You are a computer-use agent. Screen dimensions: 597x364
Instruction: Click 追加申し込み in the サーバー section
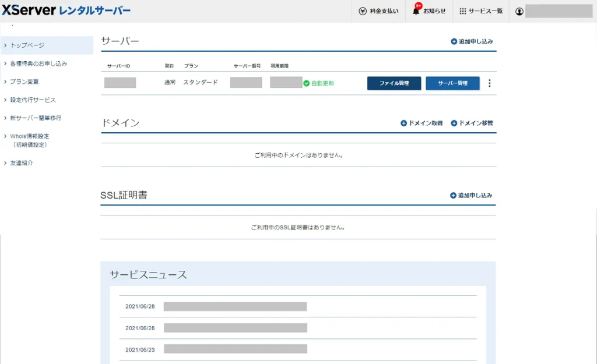pos(476,41)
